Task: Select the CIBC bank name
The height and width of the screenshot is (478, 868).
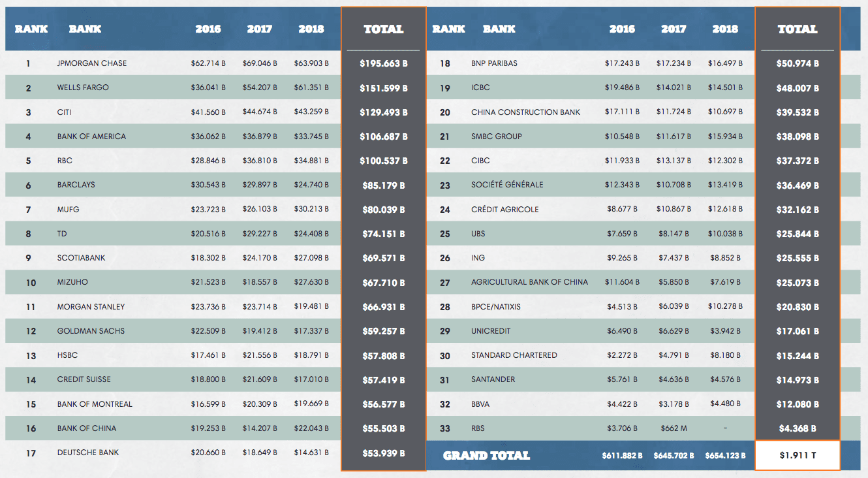Action: click(480, 160)
